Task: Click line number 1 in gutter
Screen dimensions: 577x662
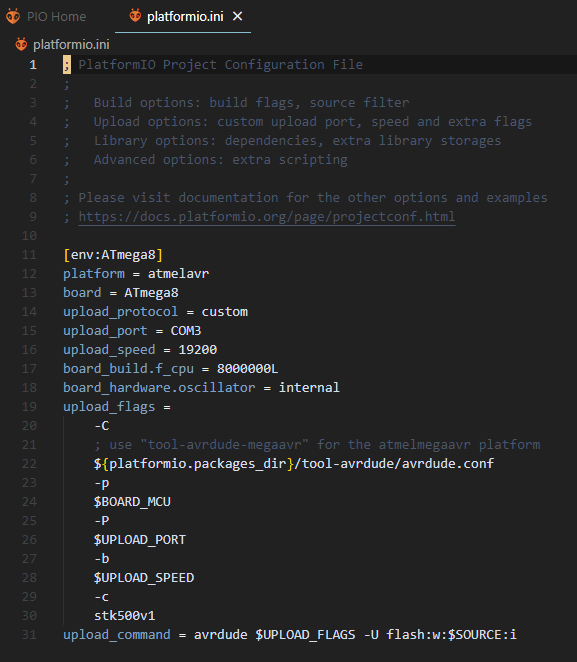Action: point(33,65)
